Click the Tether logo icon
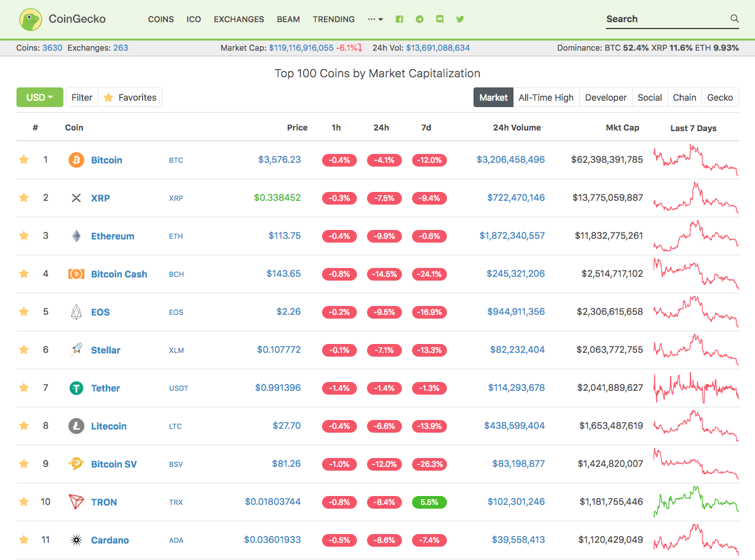Screen dimensions: 755x560 point(76,388)
